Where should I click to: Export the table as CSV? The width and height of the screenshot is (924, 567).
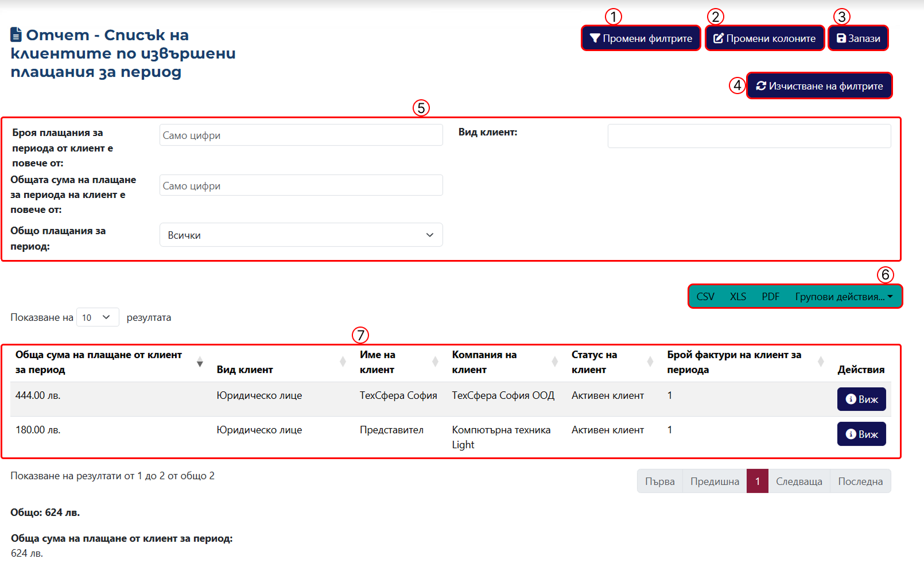(x=705, y=297)
